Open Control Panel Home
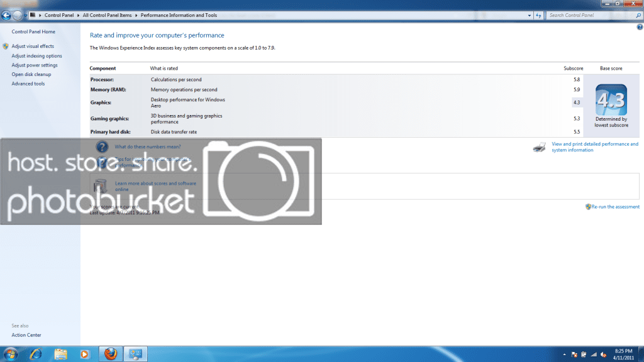Screen dimensions: 644x362 coord(33,31)
